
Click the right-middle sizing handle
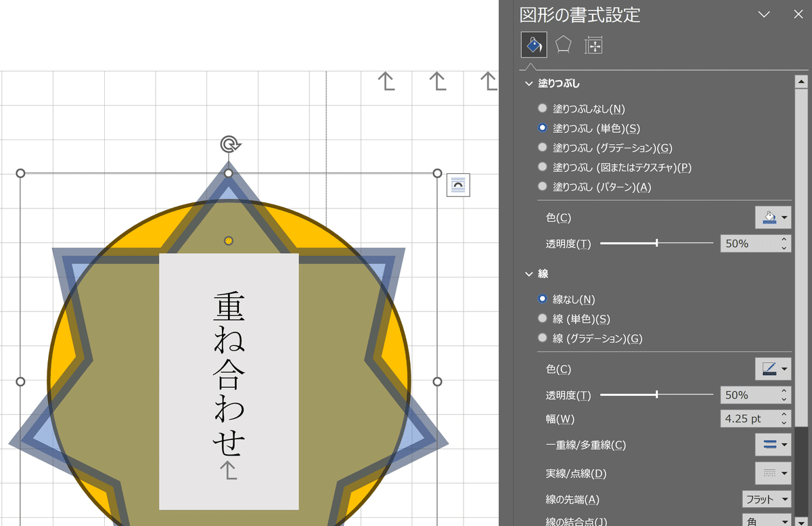(437, 382)
